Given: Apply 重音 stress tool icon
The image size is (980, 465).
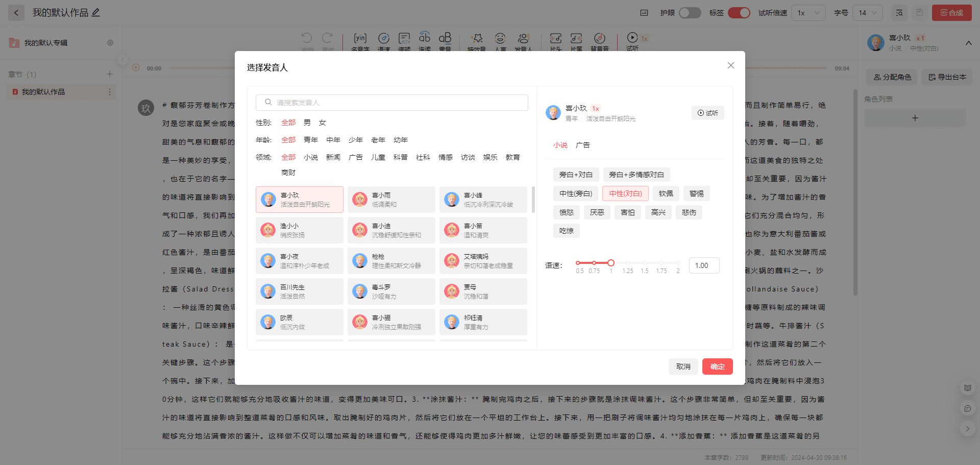Looking at the screenshot, I should click(x=445, y=38).
